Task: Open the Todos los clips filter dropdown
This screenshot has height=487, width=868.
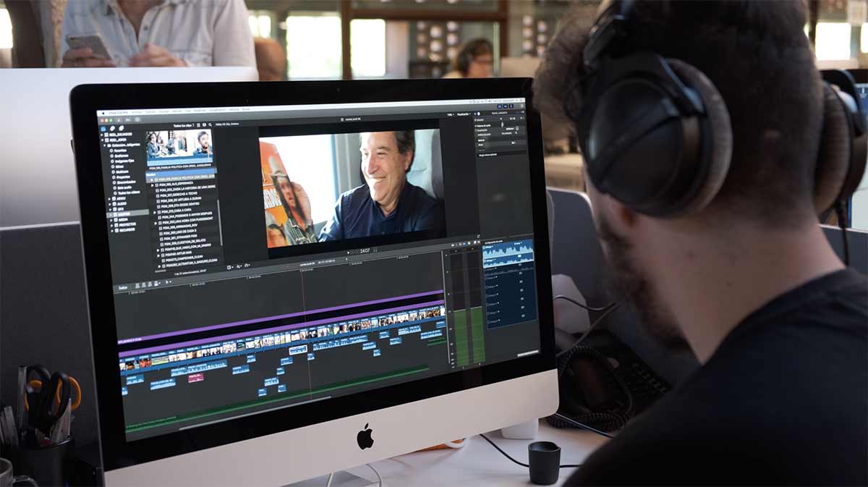Action: pos(184,125)
